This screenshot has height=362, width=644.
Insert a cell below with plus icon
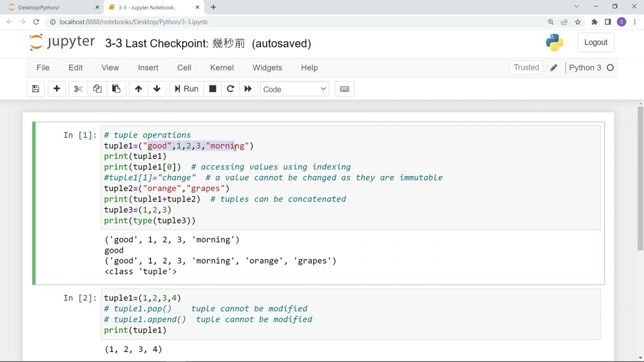[56, 89]
